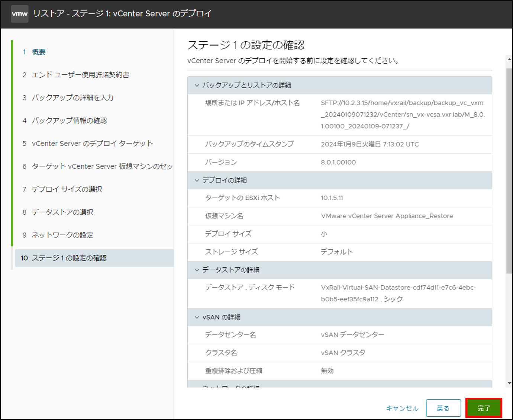The width and height of the screenshot is (513, 420).
Task: Click the 場所または IP アドレス/ホスト名 label
Action: tap(252, 103)
